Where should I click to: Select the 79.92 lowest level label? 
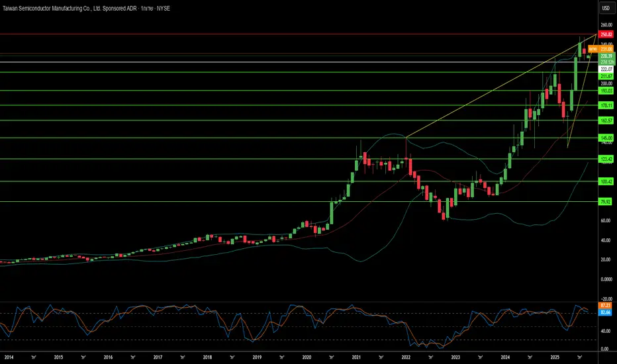coord(605,201)
